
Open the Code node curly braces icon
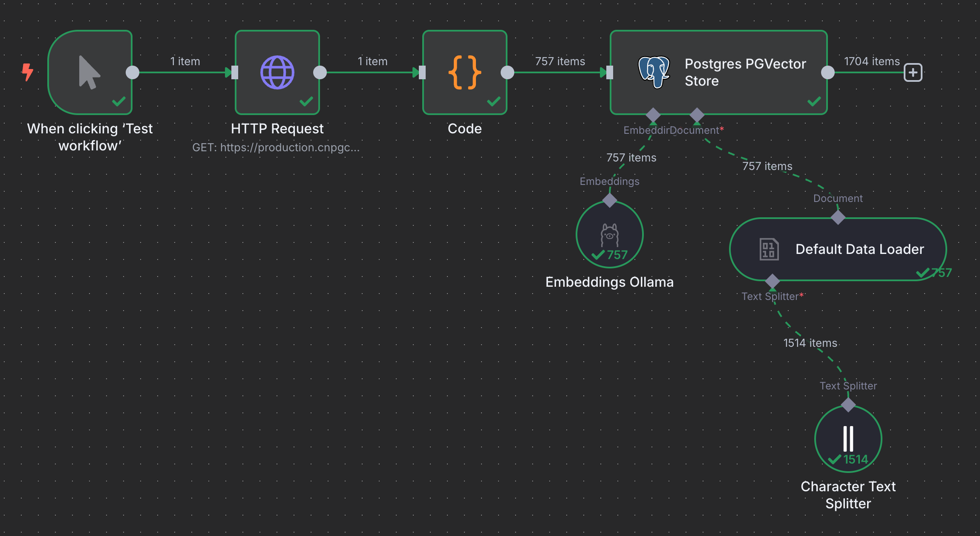pos(465,72)
